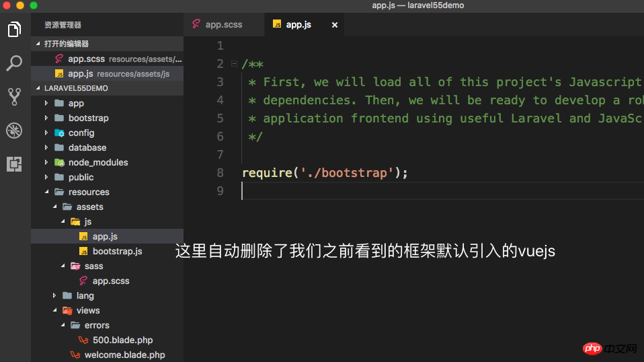
Task: Click the app folder icon
Action: (59, 103)
